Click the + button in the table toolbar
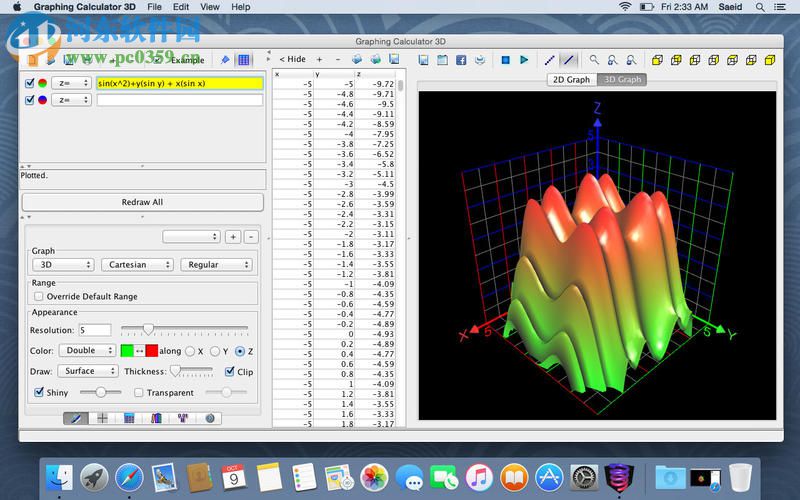 click(319, 60)
